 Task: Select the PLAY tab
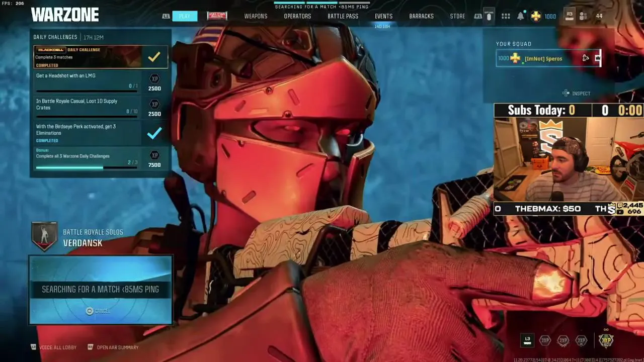tap(185, 16)
